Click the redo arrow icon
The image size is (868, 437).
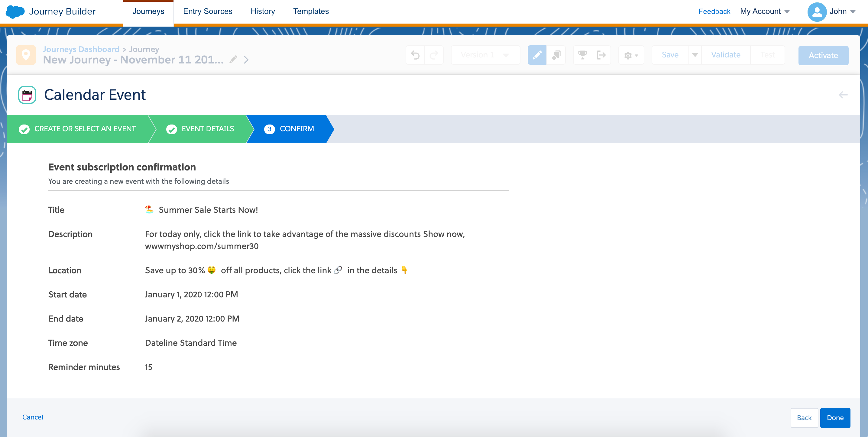(x=434, y=55)
